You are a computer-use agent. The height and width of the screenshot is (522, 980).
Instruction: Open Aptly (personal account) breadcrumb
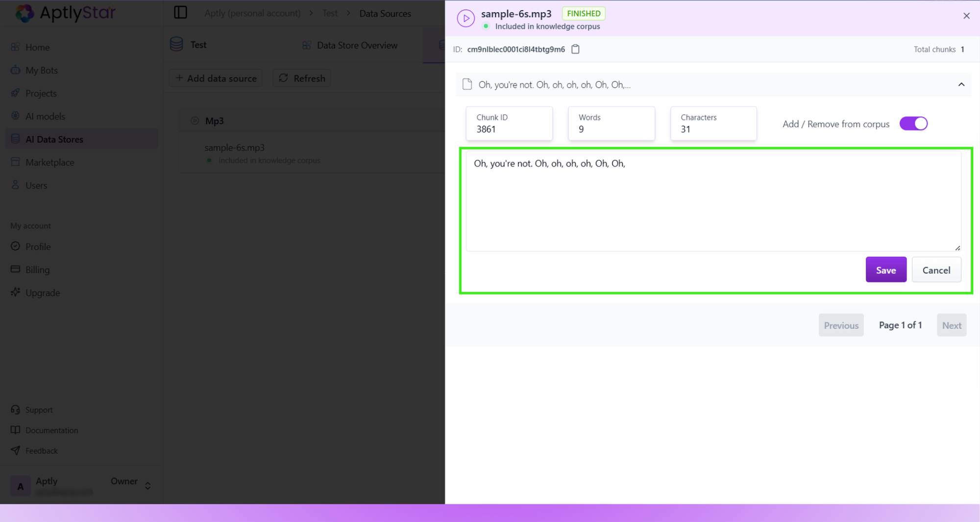252,13
